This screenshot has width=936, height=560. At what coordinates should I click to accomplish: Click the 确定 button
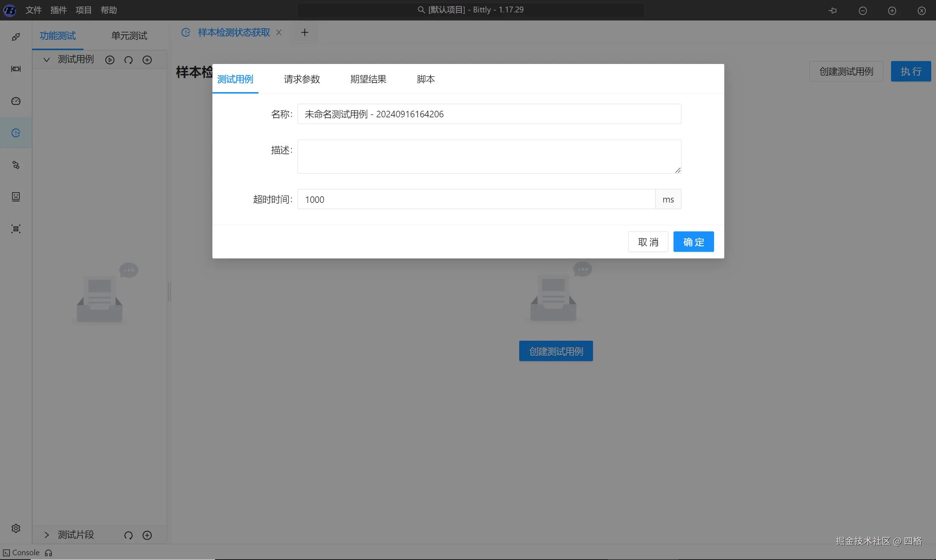(693, 242)
